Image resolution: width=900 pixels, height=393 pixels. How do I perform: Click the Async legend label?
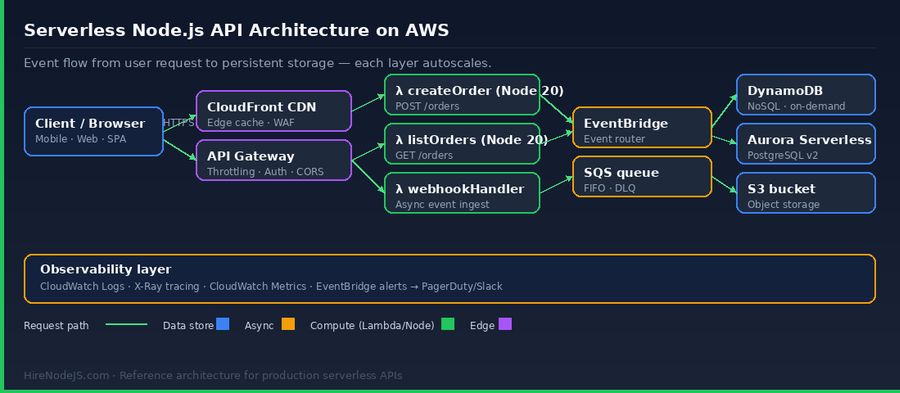259,325
